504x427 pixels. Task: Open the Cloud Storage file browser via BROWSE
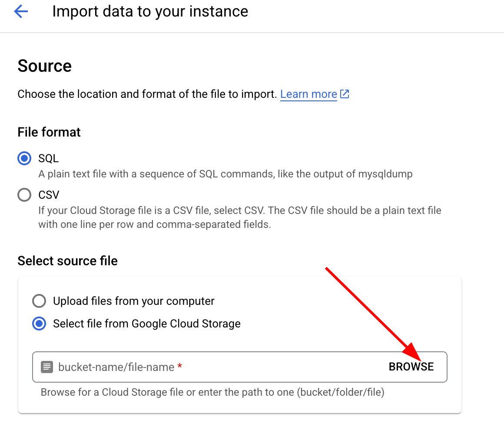[x=411, y=367]
